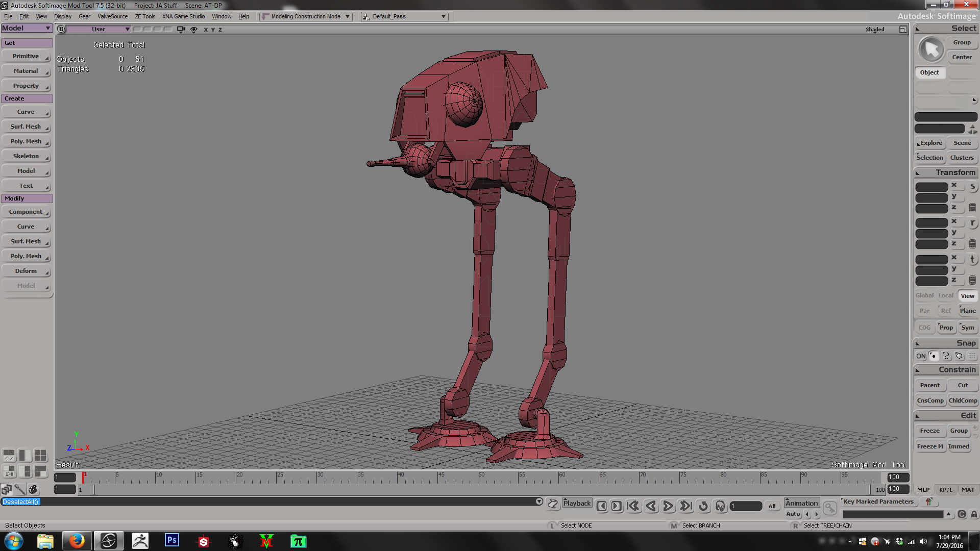The image size is (980, 551).
Task: Select the two-column viewport layout icon
Action: coord(24,455)
